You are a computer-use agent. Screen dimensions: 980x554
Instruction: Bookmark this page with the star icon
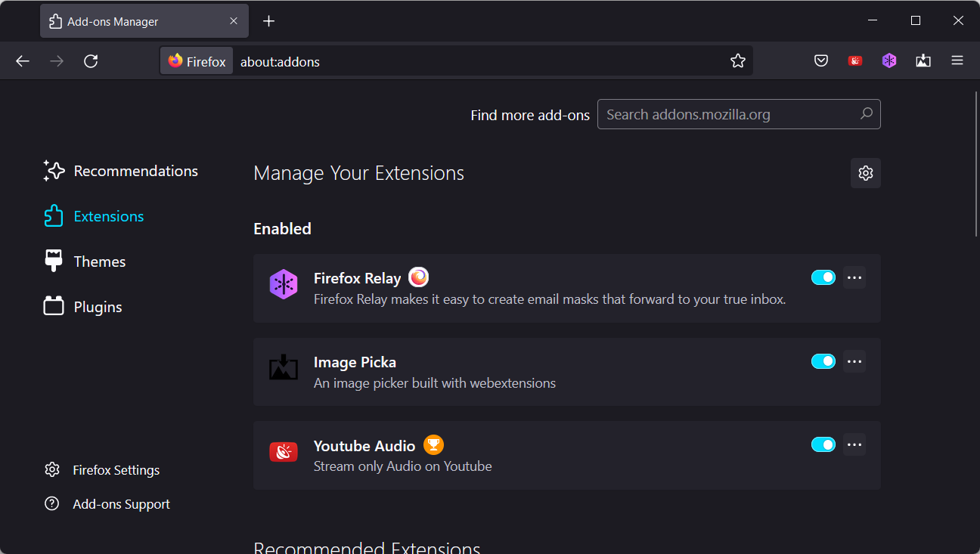[738, 61]
